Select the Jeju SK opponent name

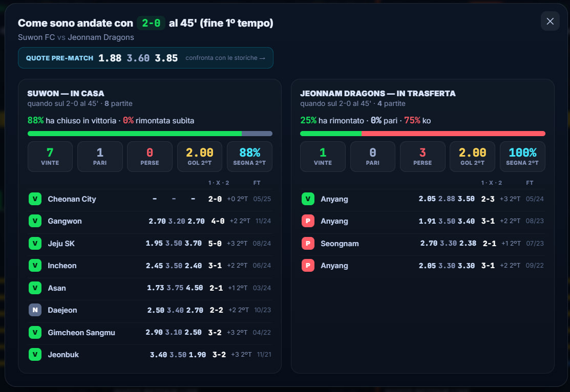(61, 244)
